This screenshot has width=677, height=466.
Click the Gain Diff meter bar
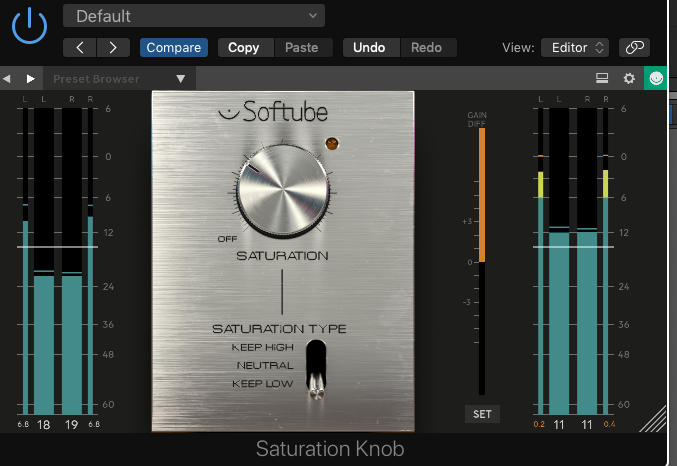point(482,261)
